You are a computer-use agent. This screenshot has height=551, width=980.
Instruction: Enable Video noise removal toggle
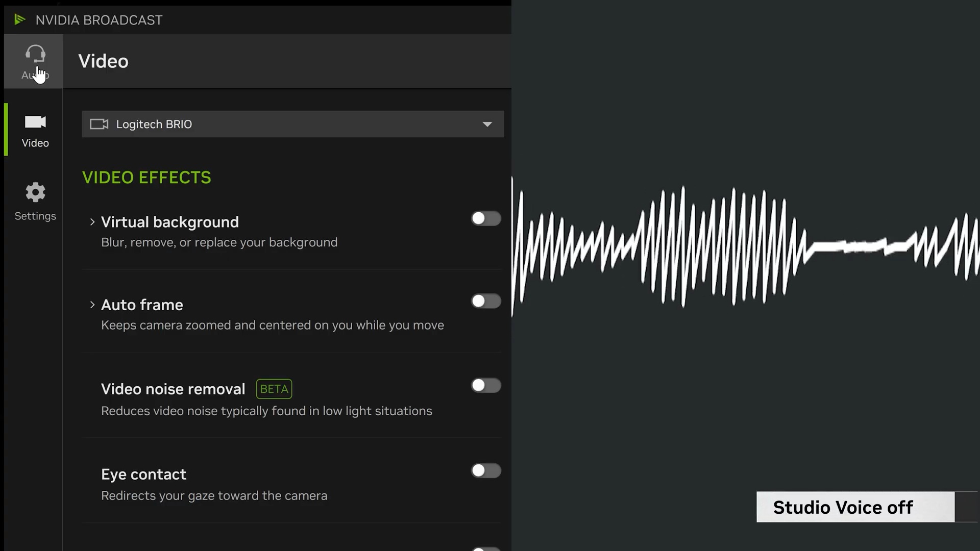click(x=485, y=385)
